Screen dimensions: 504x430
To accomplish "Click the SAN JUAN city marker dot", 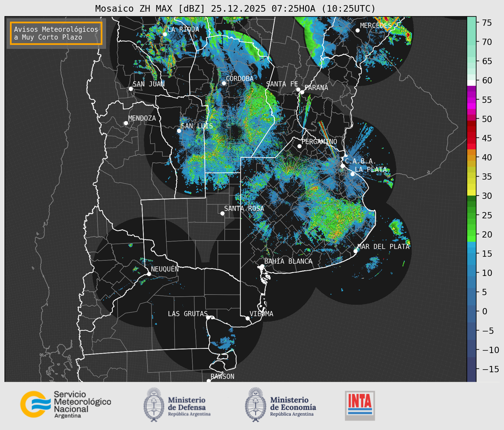I will tap(131, 89).
